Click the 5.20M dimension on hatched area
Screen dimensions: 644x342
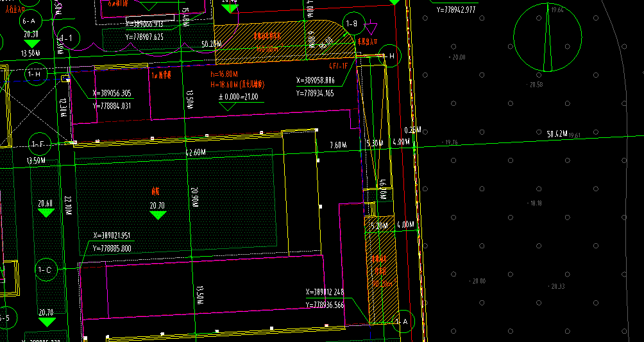(379, 226)
